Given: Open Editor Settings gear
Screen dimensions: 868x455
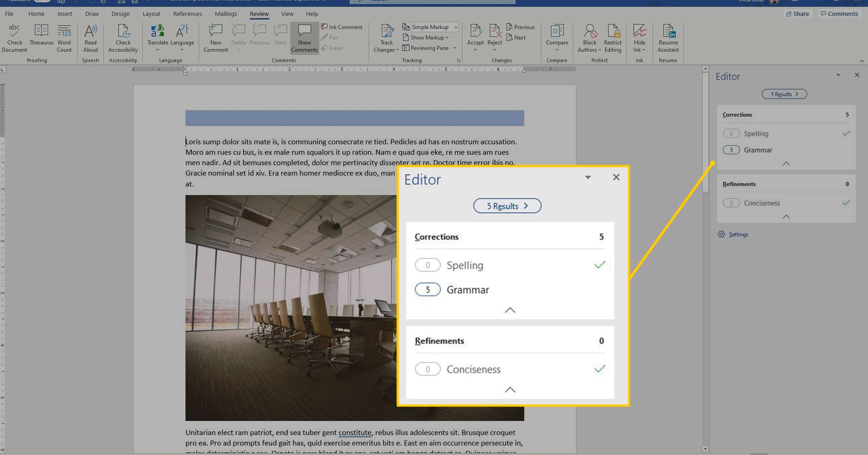Looking at the screenshot, I should [722, 234].
